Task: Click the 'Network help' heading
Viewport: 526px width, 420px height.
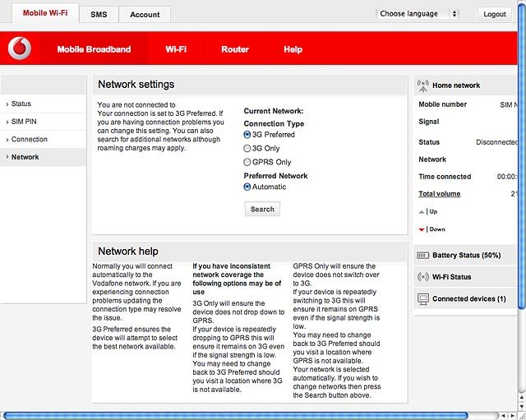Action: [128, 252]
